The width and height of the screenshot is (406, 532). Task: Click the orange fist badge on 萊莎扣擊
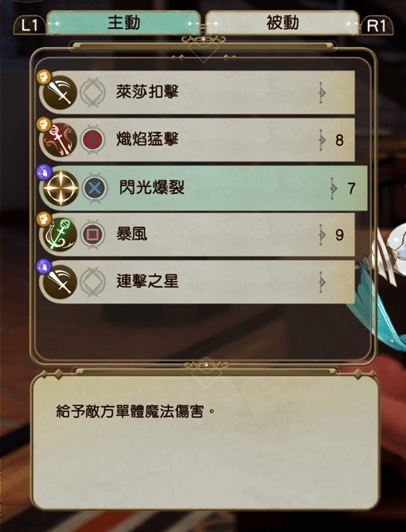point(44,77)
